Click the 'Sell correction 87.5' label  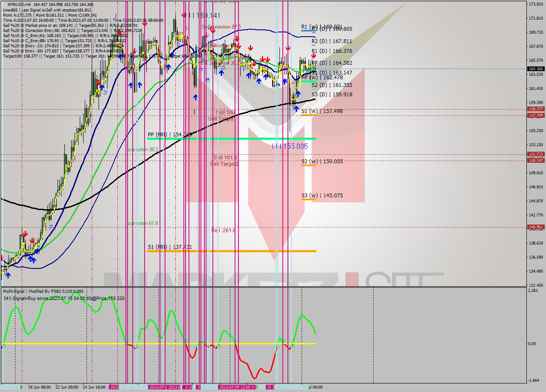(221, 27)
